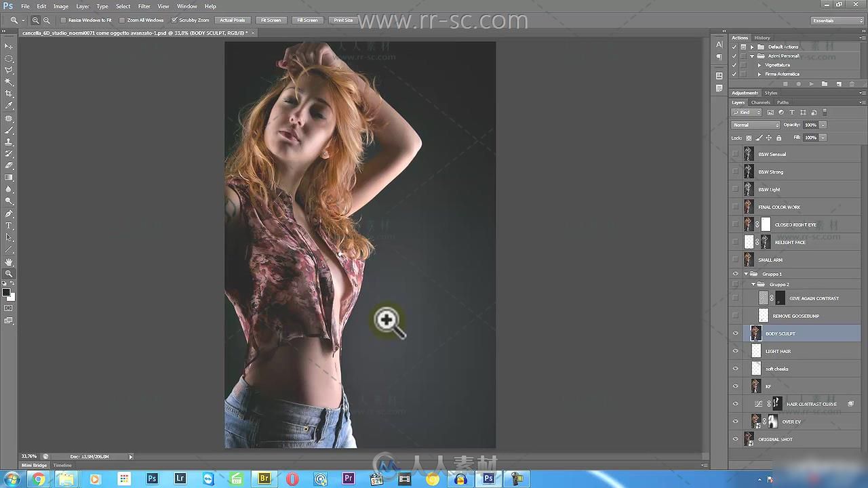
Task: Select the Eyedropper tool
Action: [9, 106]
